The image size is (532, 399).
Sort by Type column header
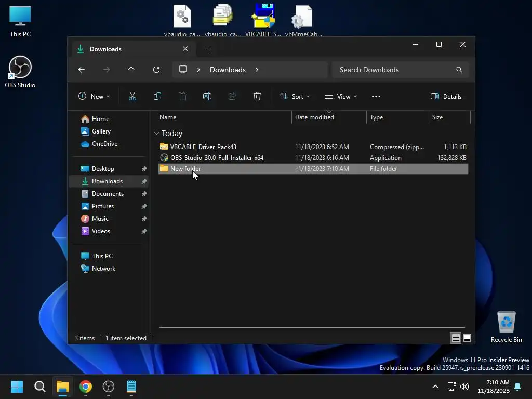coord(397,117)
